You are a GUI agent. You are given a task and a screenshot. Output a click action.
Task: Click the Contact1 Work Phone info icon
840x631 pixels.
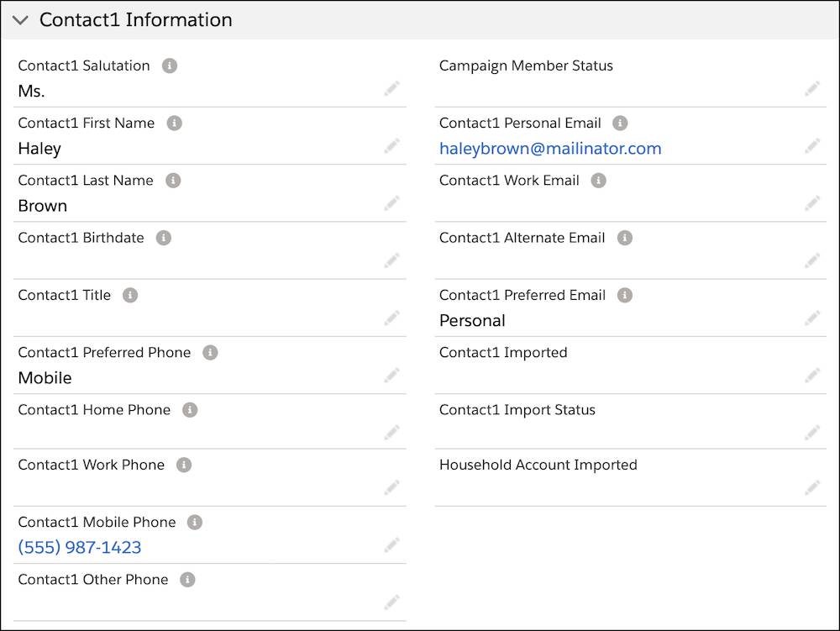point(184,465)
